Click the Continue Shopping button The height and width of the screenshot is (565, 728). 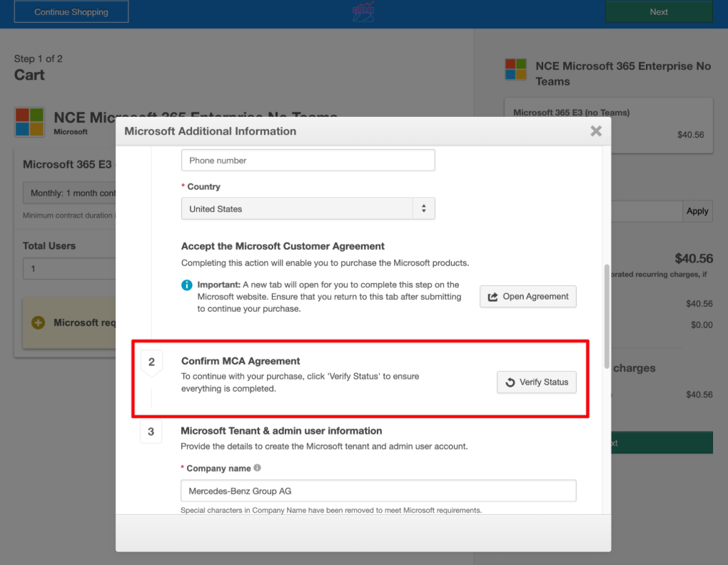(71, 12)
